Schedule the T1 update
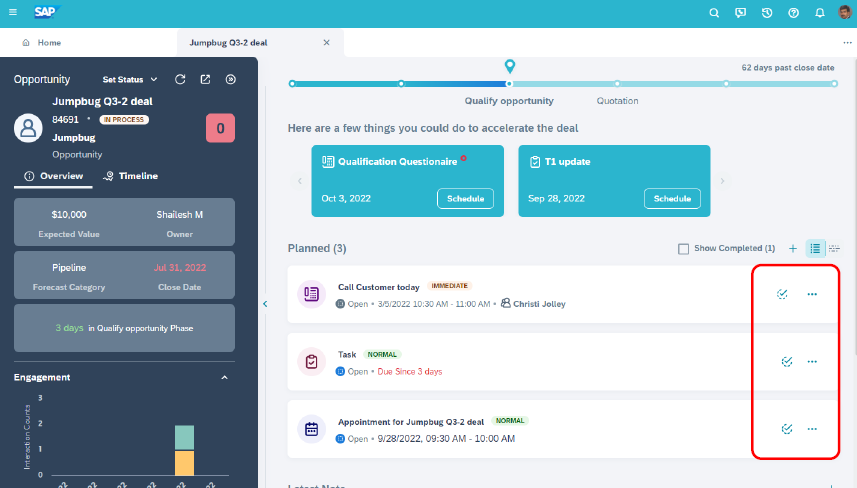This screenshot has width=857, height=488. pyautogui.click(x=672, y=198)
